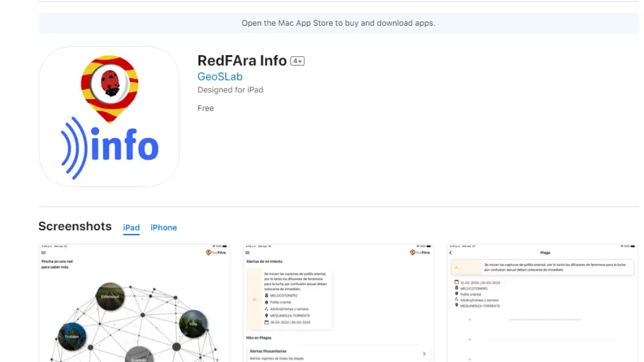This screenshot has height=362, width=644.
Task: Click the Open the Mac App Store banner
Action: coord(338,23)
